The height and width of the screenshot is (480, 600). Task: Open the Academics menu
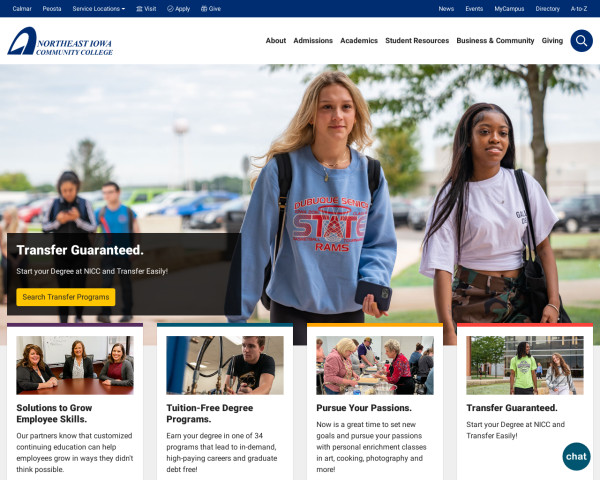pos(359,41)
